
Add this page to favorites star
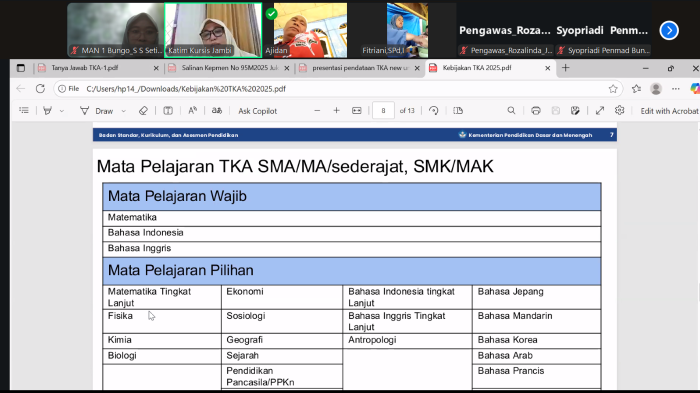coord(613,89)
